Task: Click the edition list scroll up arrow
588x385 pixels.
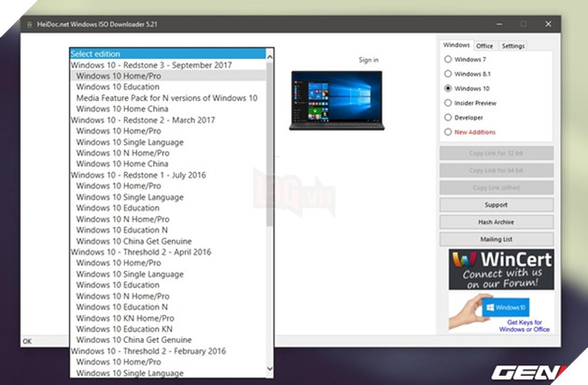Action: 270,57
